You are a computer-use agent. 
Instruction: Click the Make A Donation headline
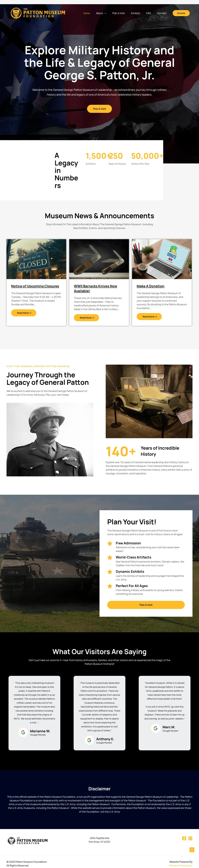pos(150,286)
